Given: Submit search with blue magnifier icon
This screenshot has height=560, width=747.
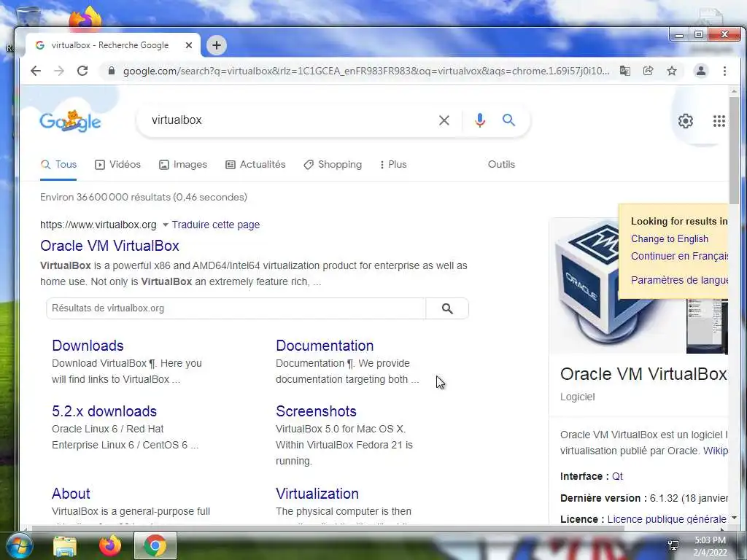Looking at the screenshot, I should coord(508,120).
